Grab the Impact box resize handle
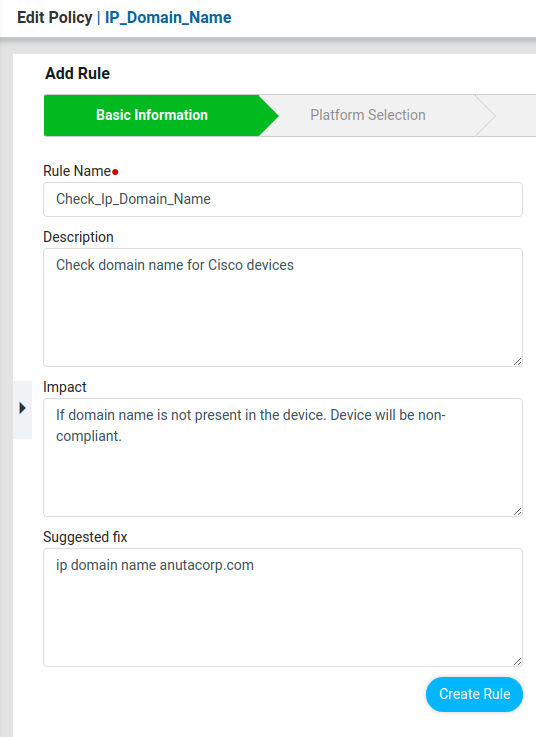Screen dimensions: 536x737 tap(517, 511)
